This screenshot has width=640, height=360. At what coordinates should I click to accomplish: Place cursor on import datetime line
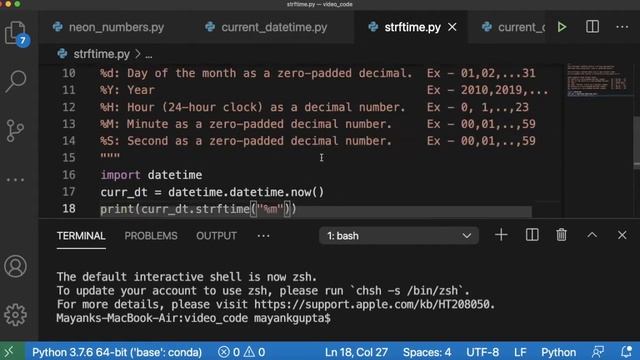point(151,175)
